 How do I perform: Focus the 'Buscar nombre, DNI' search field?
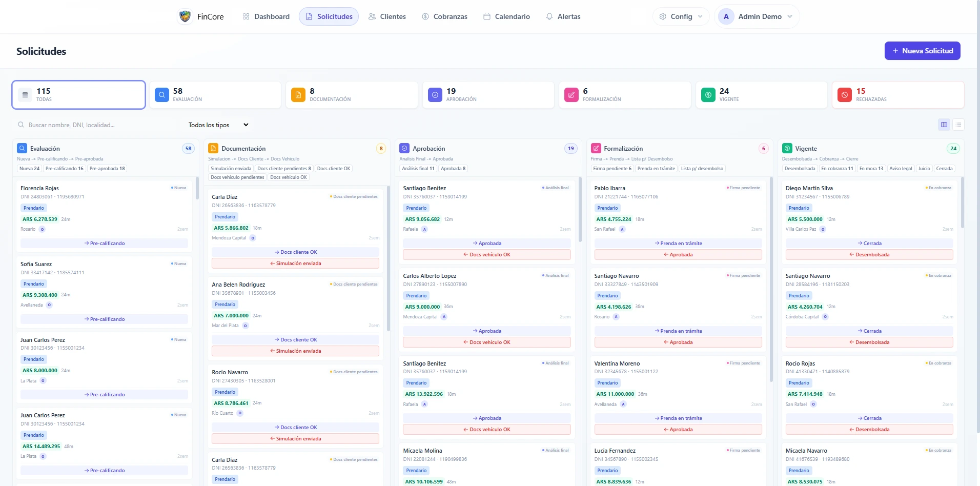[97, 125]
